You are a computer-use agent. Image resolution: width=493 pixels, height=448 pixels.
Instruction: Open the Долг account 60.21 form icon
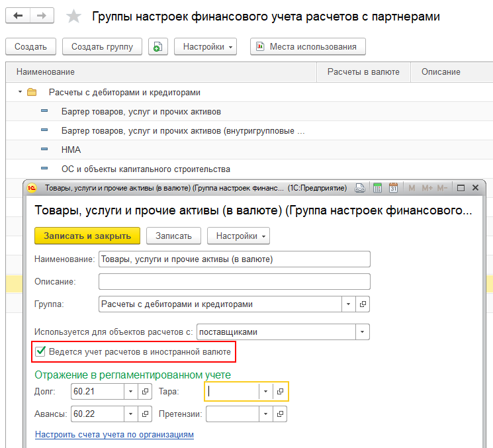pos(145,391)
